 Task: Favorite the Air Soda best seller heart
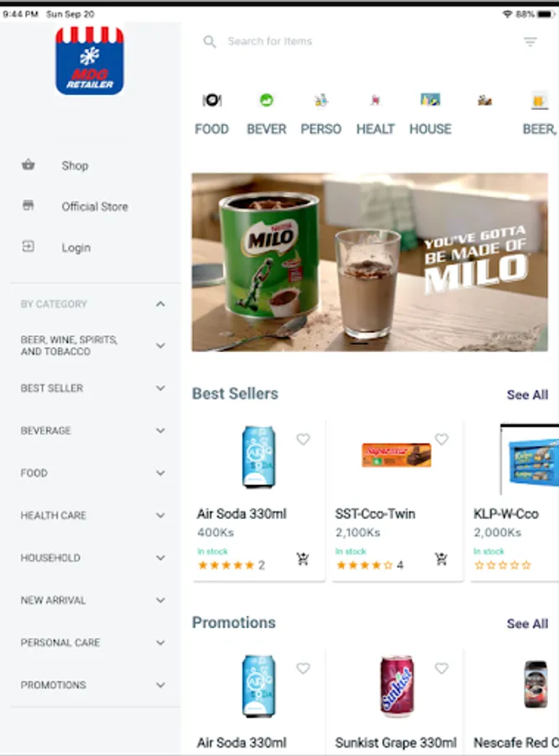coord(303,438)
